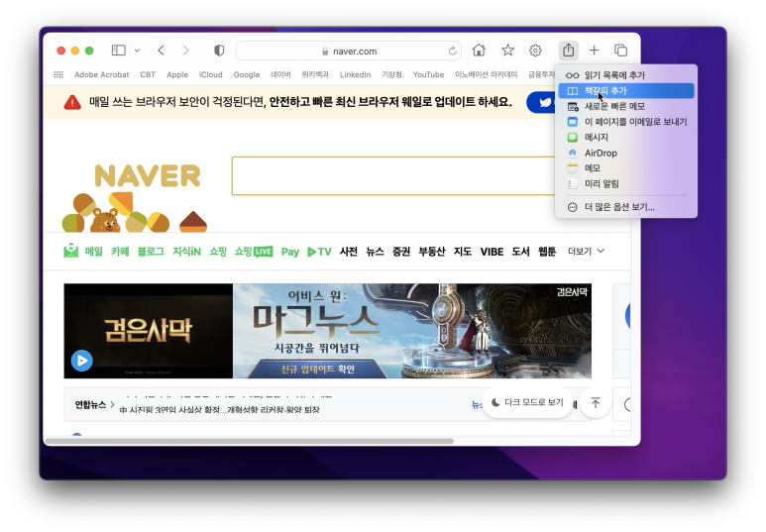Viewport: 766px width, 532px height.
Task: Open the CBT bookmark
Action: click(x=148, y=74)
